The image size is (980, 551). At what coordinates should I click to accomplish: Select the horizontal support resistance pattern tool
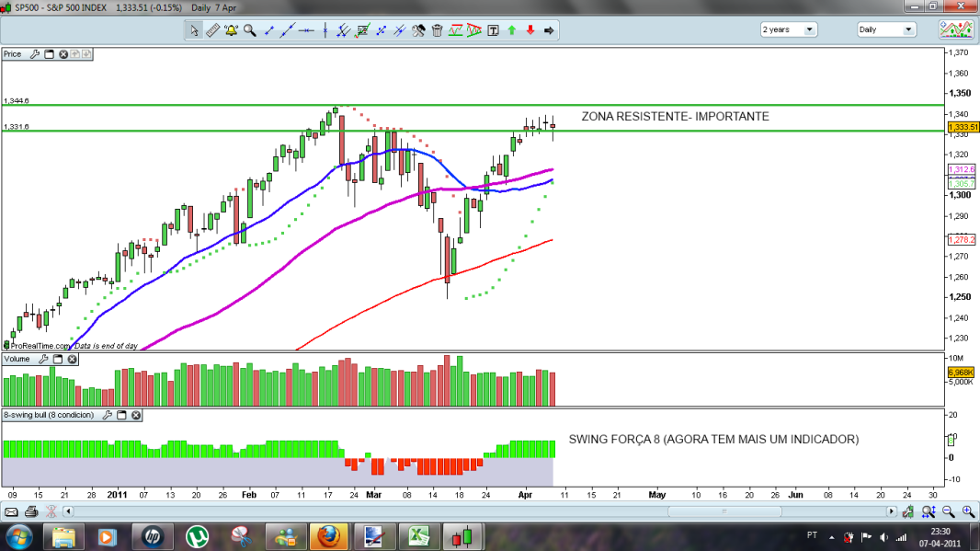click(456, 30)
